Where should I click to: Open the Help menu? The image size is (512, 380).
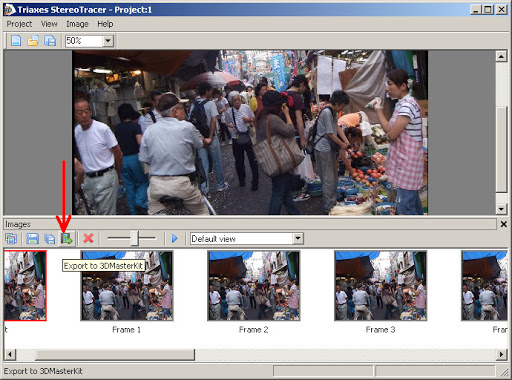point(105,24)
